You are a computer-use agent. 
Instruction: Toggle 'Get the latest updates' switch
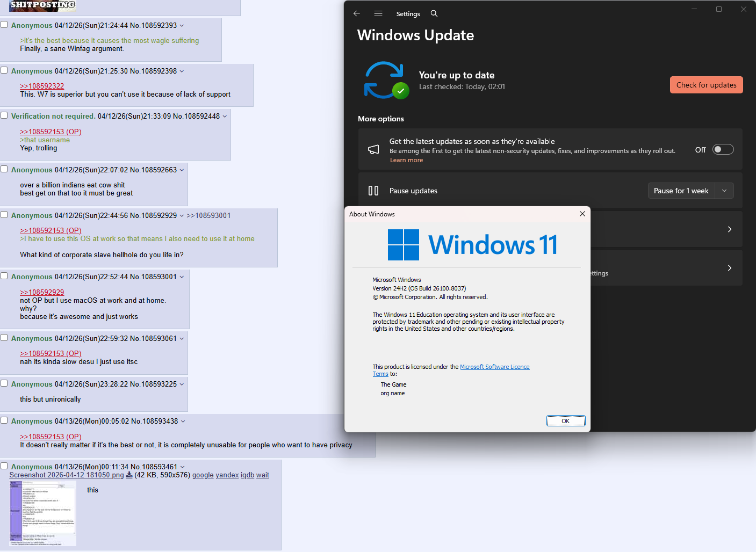723,149
